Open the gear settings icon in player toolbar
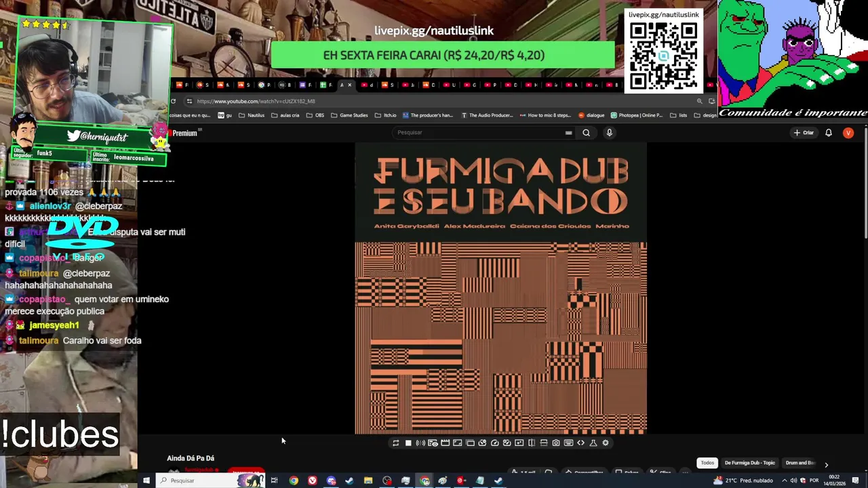 pos(606,443)
